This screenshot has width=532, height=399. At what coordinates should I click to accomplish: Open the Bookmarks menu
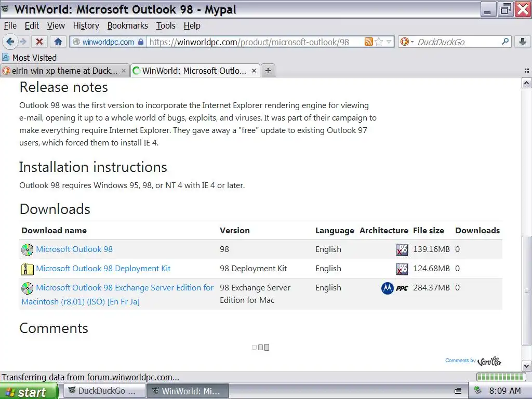coord(128,26)
